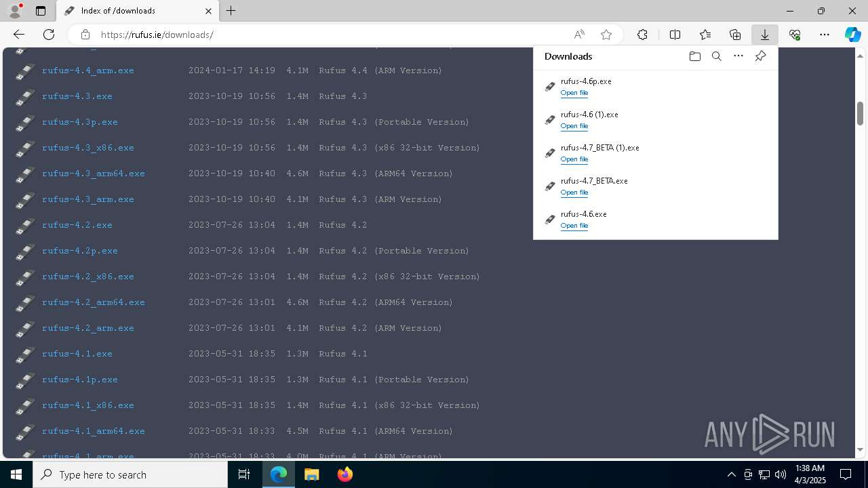
Task: Open the Favorites list
Action: pyautogui.click(x=705, y=35)
